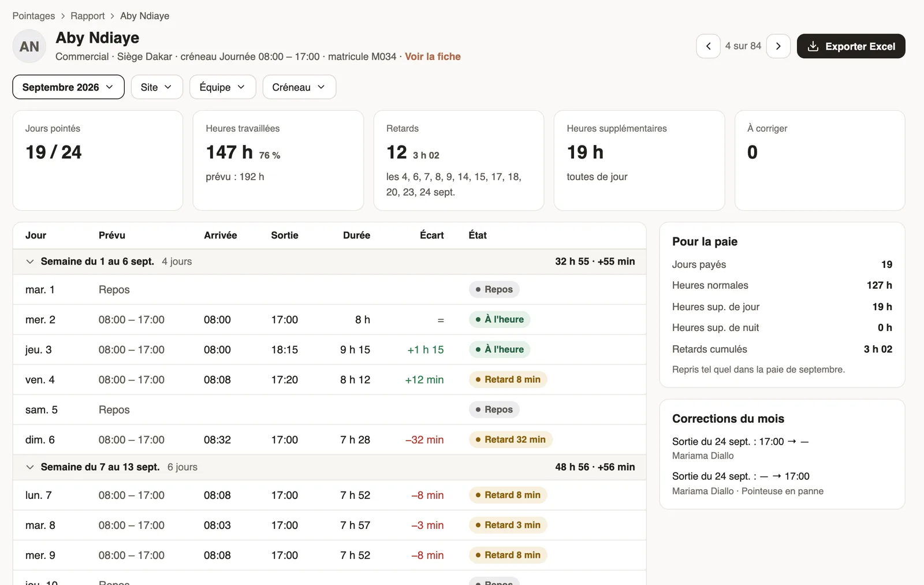Click the Jour column header
The width and height of the screenshot is (924, 585).
[x=36, y=235]
